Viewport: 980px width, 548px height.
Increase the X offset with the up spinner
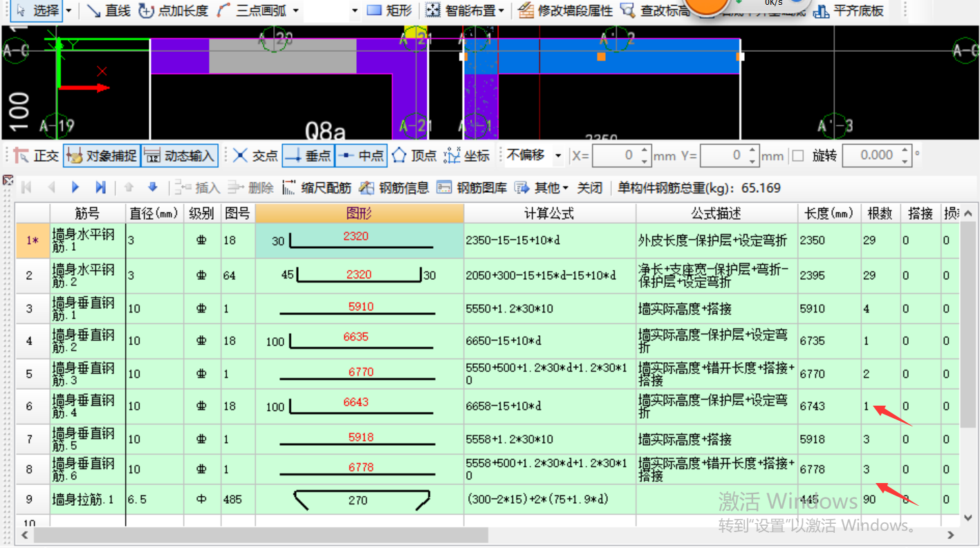click(x=645, y=150)
